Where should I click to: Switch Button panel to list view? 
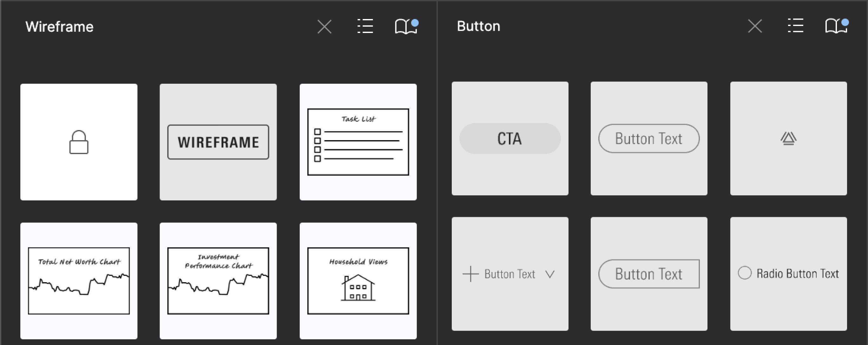(796, 26)
